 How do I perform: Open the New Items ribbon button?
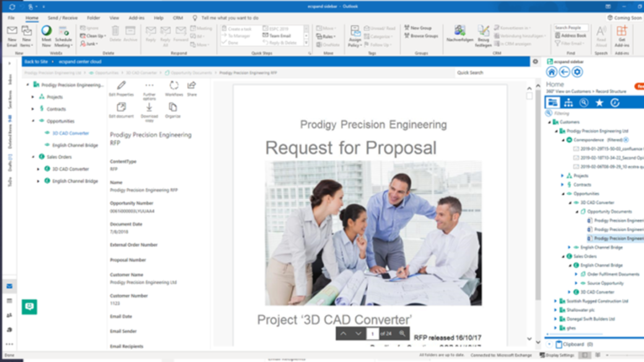(x=27, y=36)
